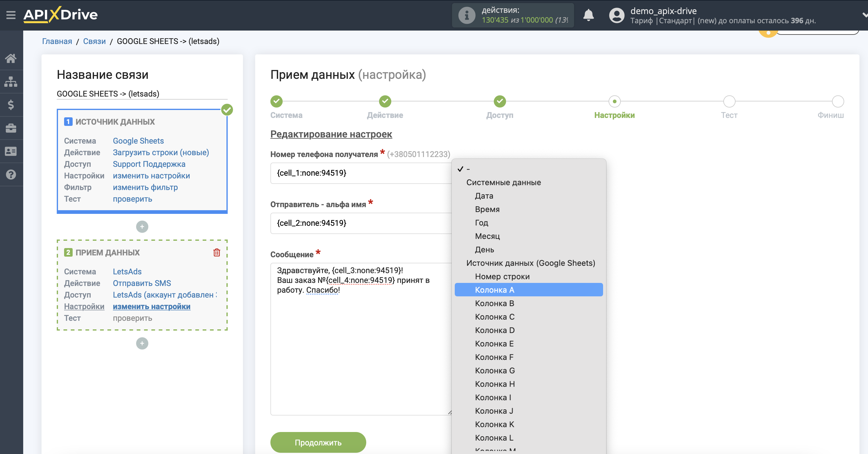Click the Продолжить button to proceed

click(319, 442)
